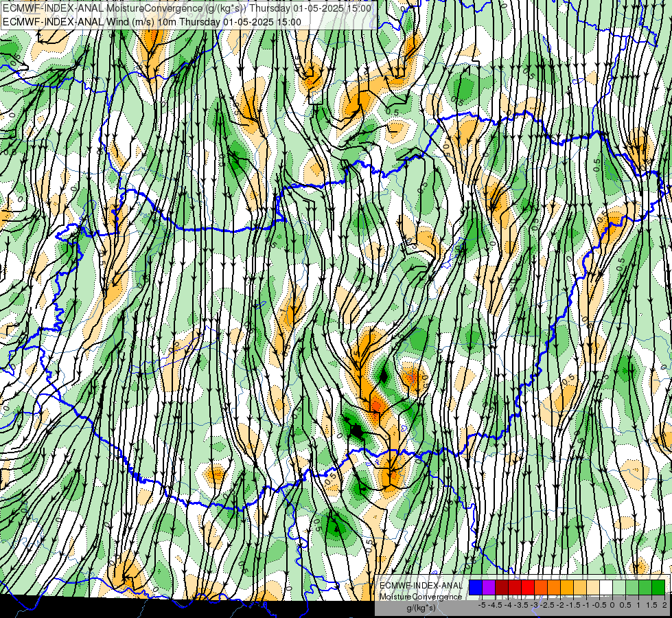
Task: Click the MoistureConvergence title line at top
Action: (187, 8)
